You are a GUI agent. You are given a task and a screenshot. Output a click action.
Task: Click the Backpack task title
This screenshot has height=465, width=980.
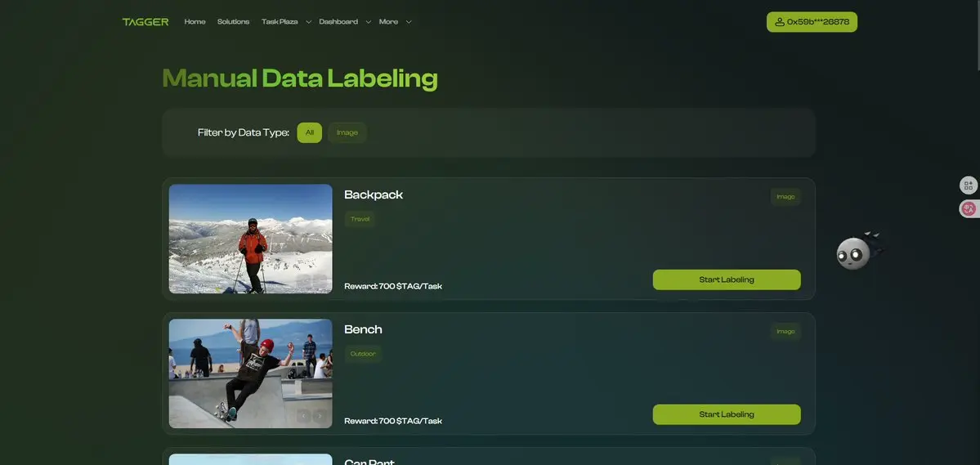(374, 195)
